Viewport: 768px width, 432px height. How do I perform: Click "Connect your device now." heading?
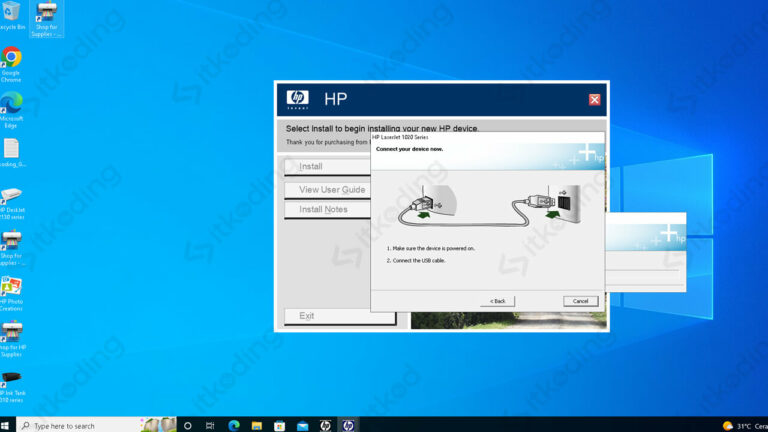tap(409, 149)
